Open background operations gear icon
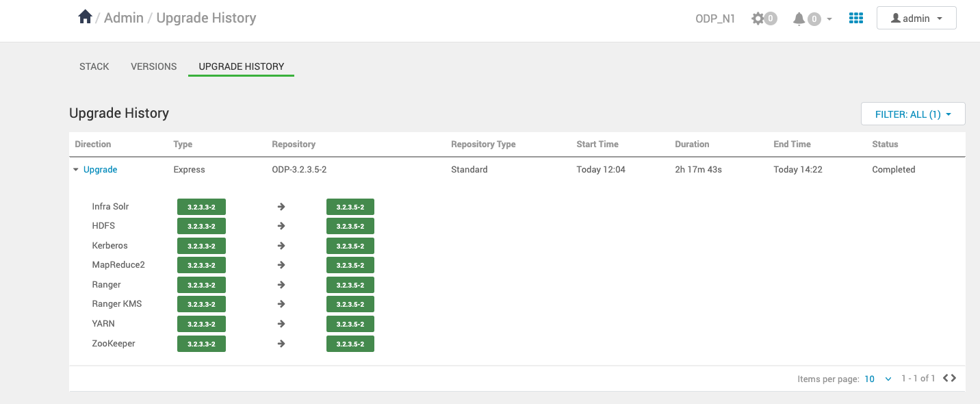This screenshot has height=404, width=980. point(758,18)
